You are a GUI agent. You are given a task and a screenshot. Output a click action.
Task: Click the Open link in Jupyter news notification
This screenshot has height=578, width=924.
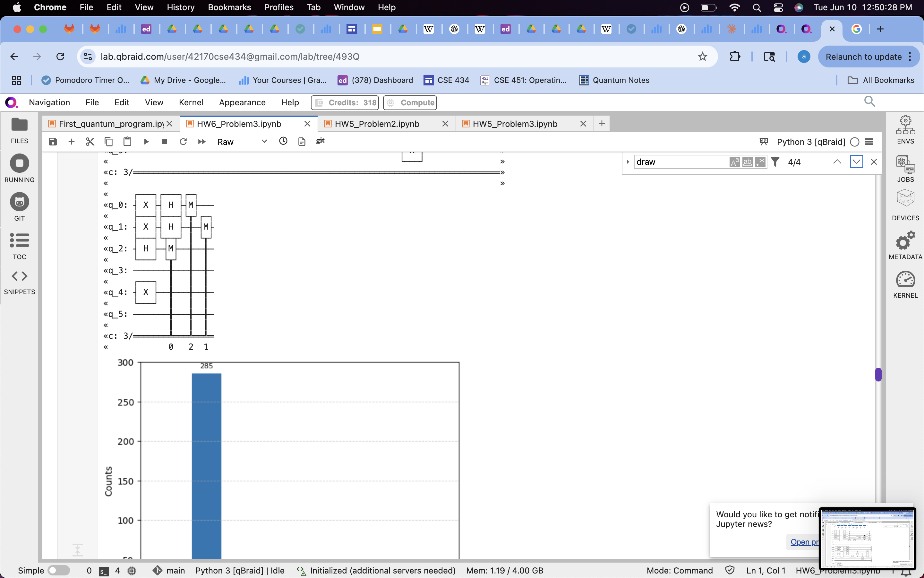click(x=803, y=542)
